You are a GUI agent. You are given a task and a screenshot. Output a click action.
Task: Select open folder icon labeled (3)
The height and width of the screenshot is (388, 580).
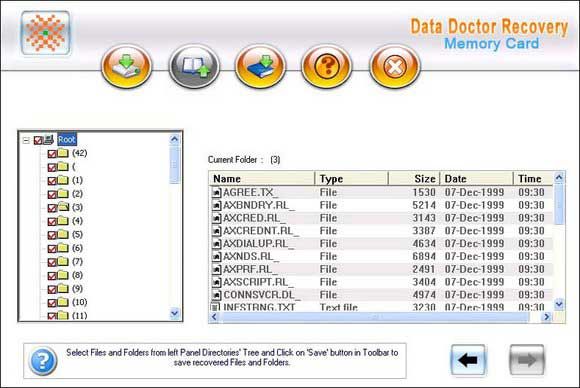click(x=63, y=207)
